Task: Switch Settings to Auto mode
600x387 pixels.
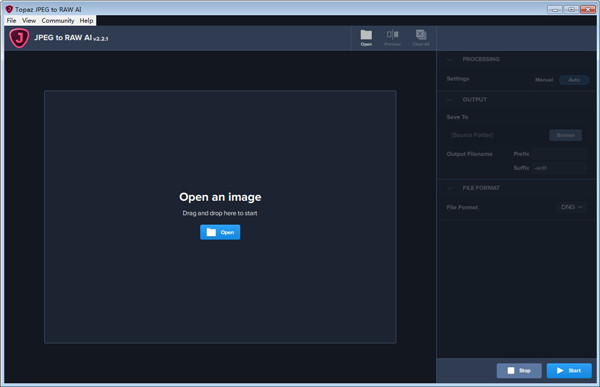Action: (x=574, y=80)
